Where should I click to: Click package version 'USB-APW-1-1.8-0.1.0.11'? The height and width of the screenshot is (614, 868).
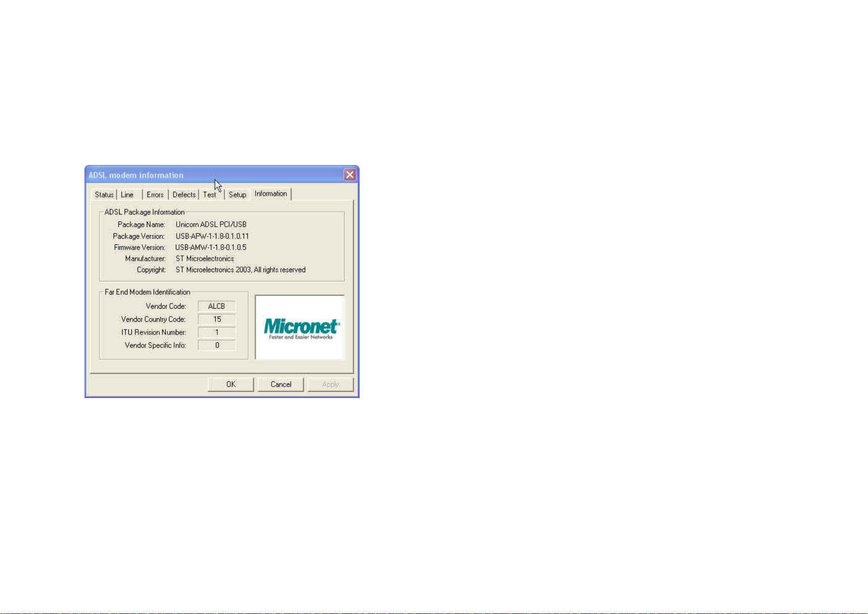pos(212,236)
